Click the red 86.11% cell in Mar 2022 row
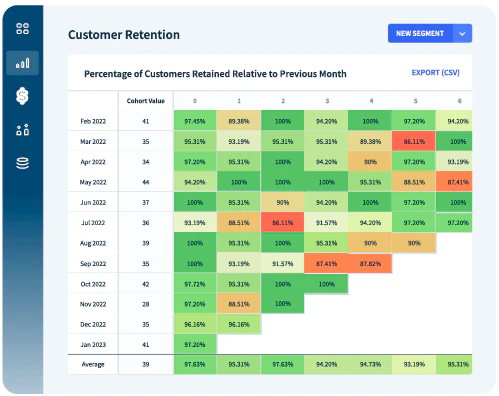The image size is (499, 396). tap(414, 141)
